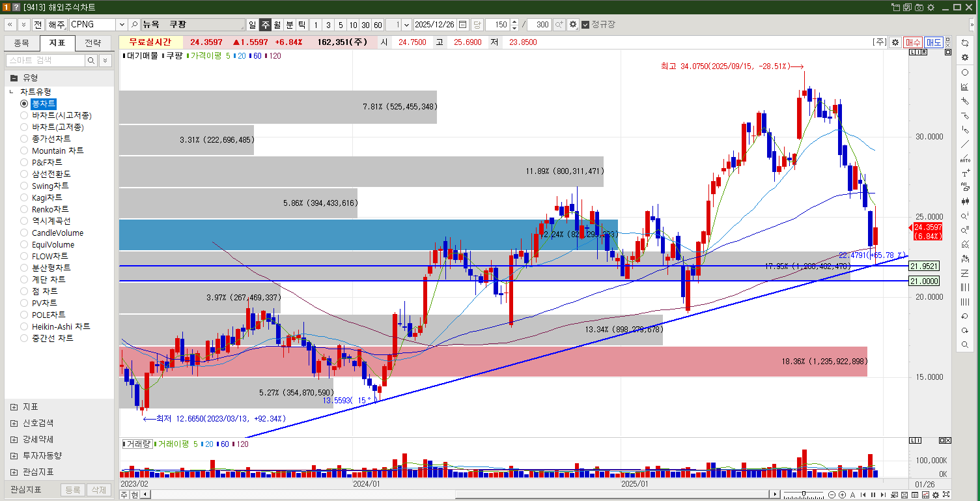Select the chart indicator icon in right toolbar

[x=965, y=87]
